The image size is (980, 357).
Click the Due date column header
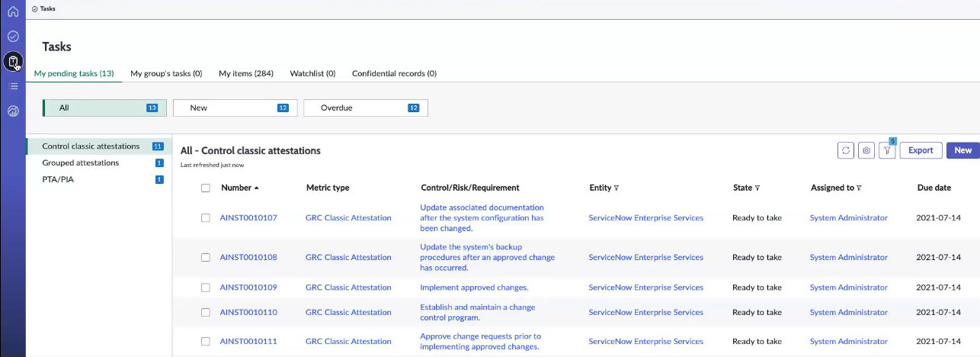click(x=934, y=188)
